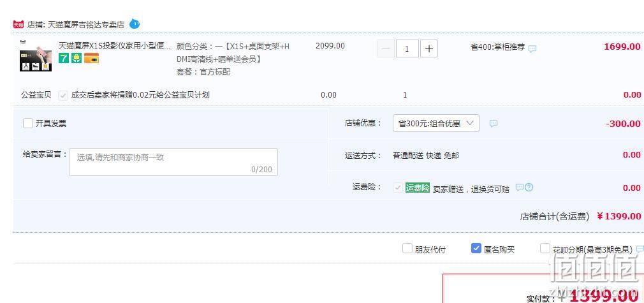
Task: Toggle the 运费险 shipping insurance checkbox
Action: 398,188
